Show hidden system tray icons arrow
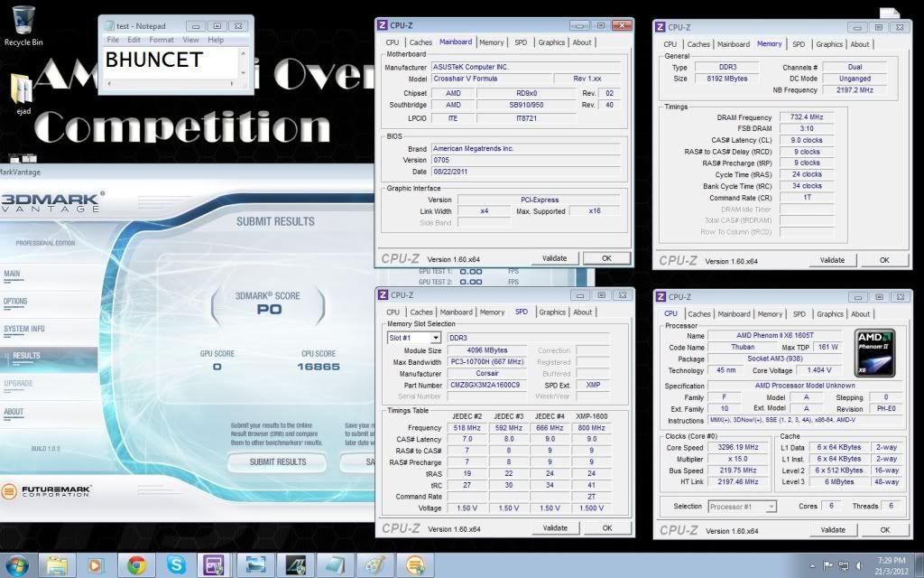 point(811,565)
